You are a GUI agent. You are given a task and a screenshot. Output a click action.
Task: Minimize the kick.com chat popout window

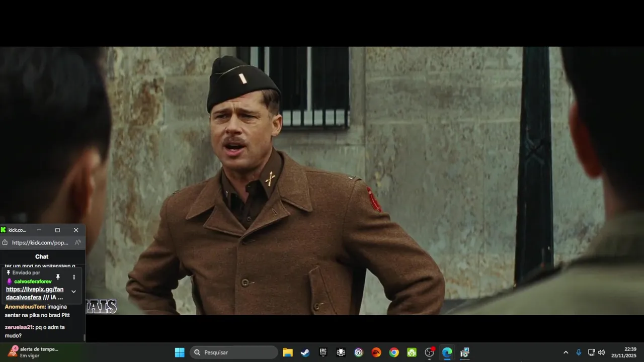point(39,230)
